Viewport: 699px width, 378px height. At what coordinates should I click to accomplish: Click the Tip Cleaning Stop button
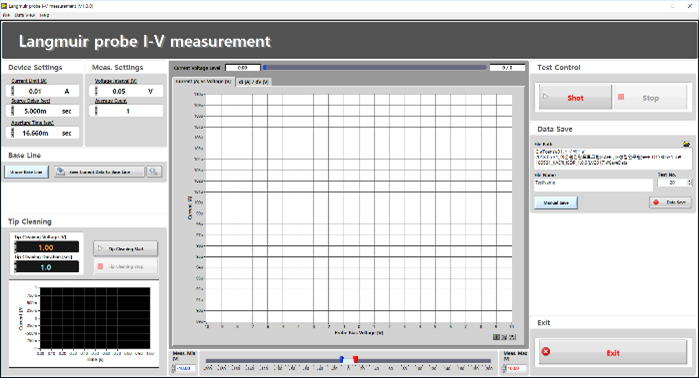point(125,267)
